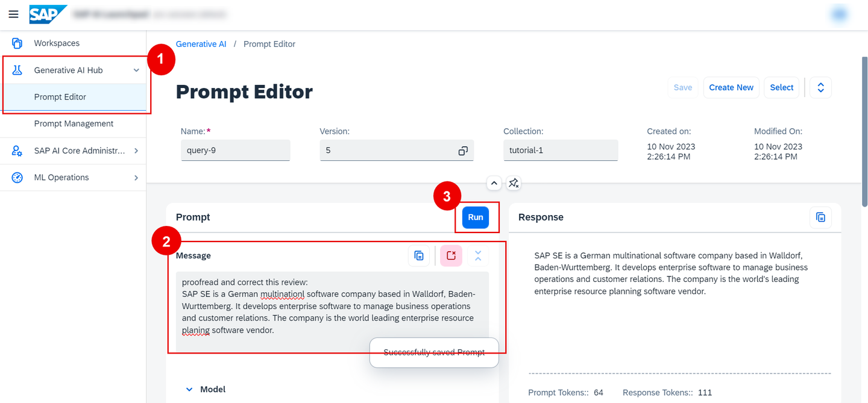Expand the ML Operations submenu
Screen dimensions: 868x403
point(136,178)
